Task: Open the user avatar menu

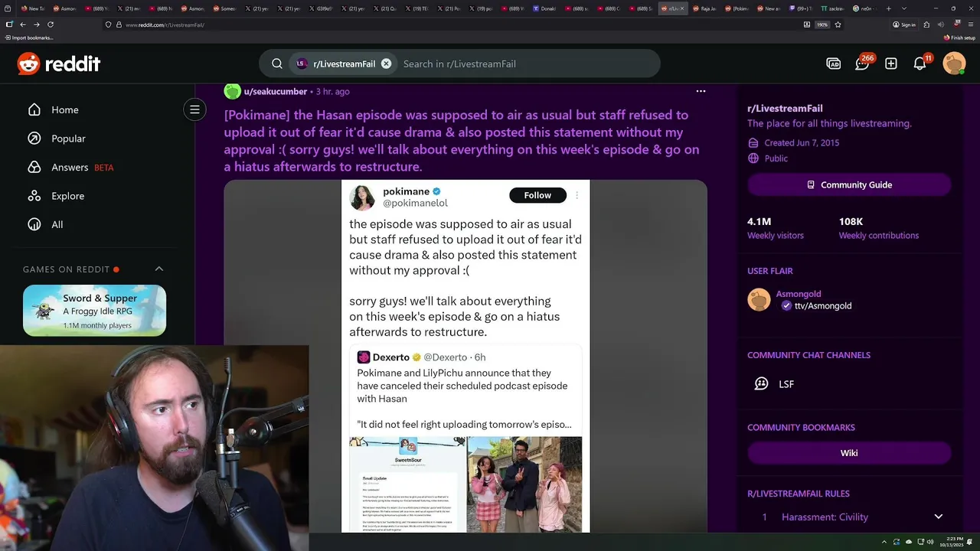Action: [x=954, y=64]
